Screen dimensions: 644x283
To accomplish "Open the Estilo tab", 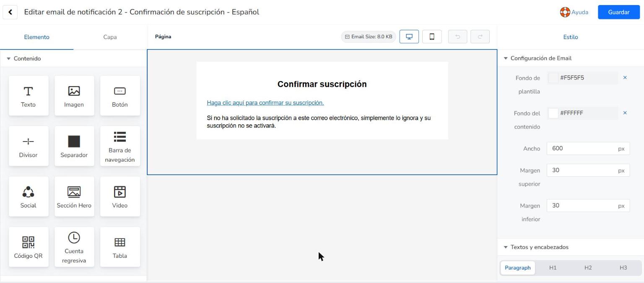I will click(x=571, y=37).
